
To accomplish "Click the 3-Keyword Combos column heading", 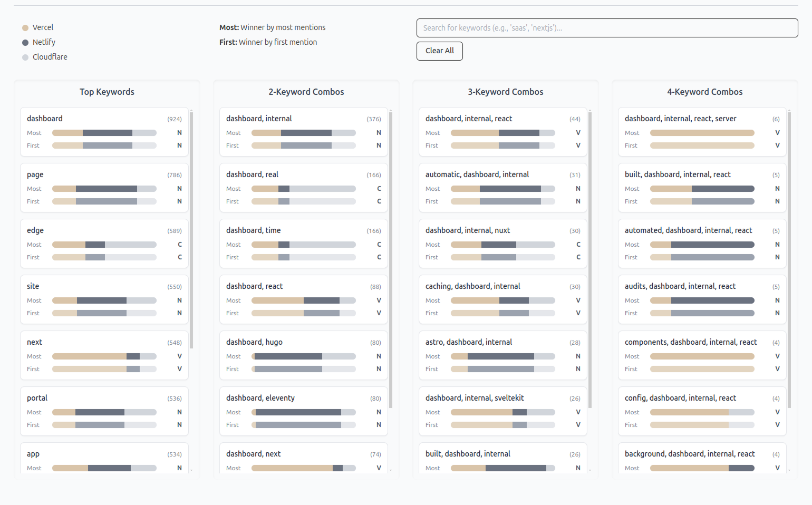I will tap(505, 92).
